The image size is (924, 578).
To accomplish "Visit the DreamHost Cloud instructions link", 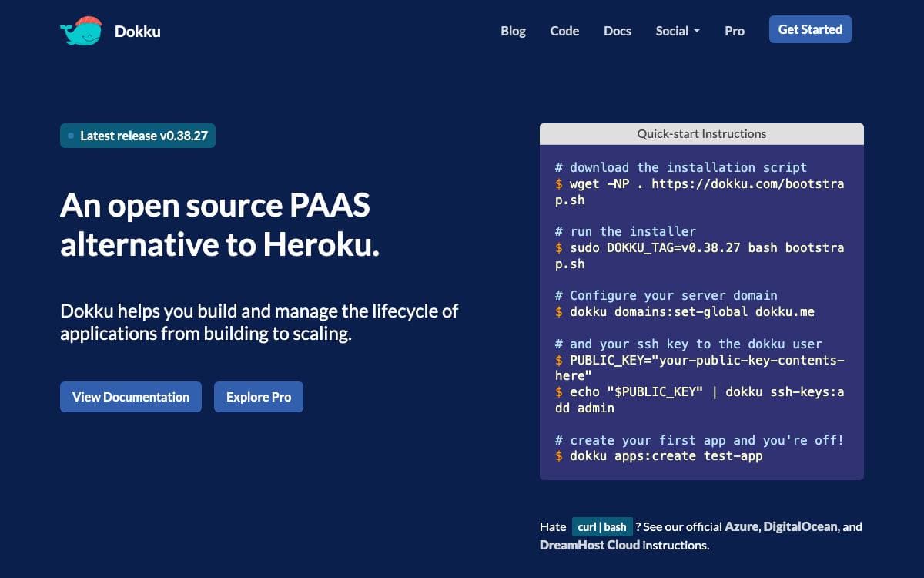I will (590, 545).
